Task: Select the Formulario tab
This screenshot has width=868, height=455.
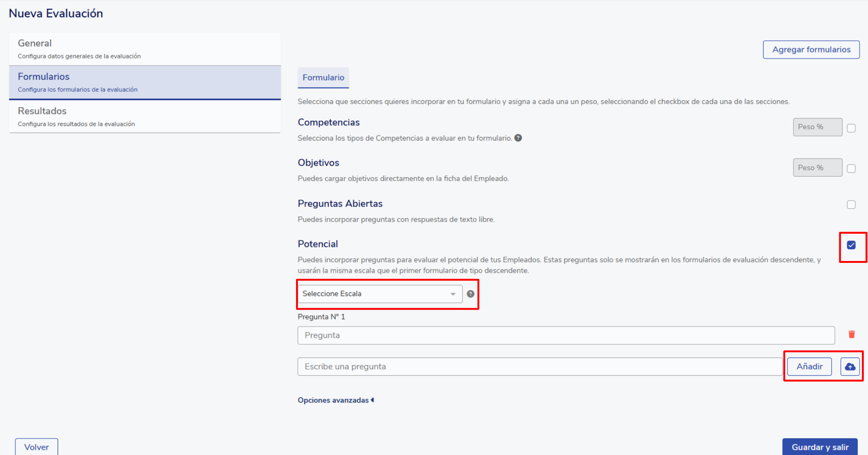Action: [x=323, y=78]
